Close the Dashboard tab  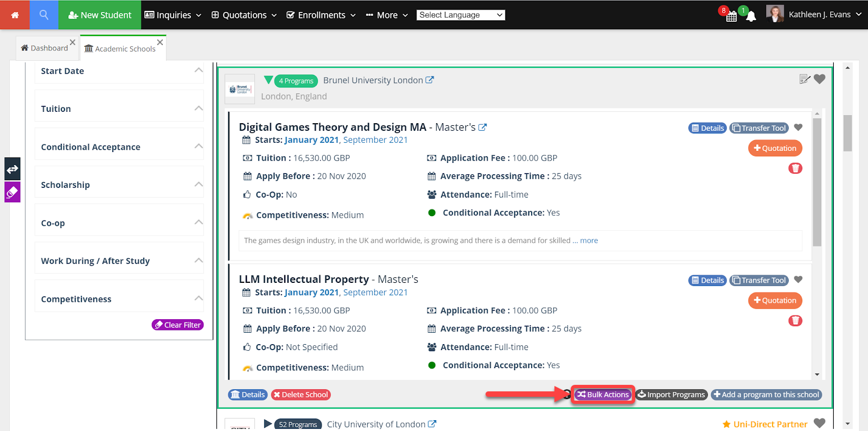click(x=73, y=42)
